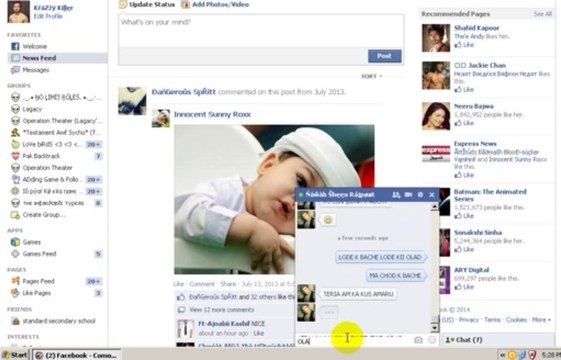Click the Terms footer link
Screen dimensions: 561x360
492,320
